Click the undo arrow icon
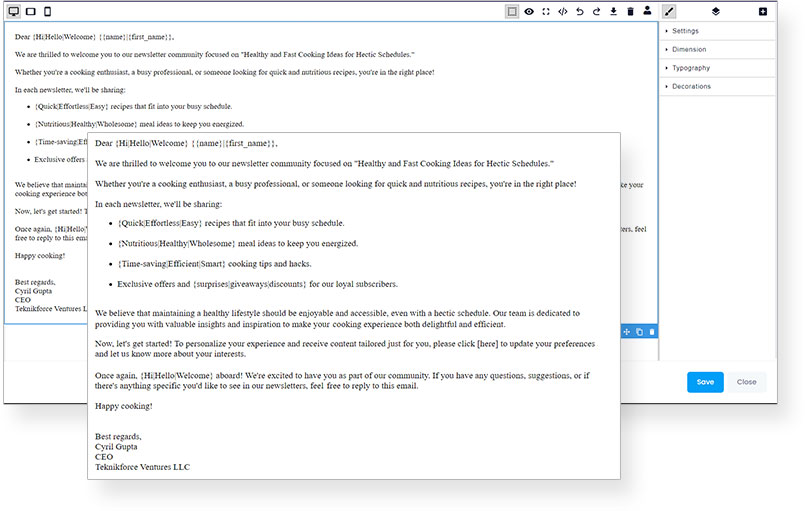Viewport: 805px width, 511px height. (x=580, y=11)
